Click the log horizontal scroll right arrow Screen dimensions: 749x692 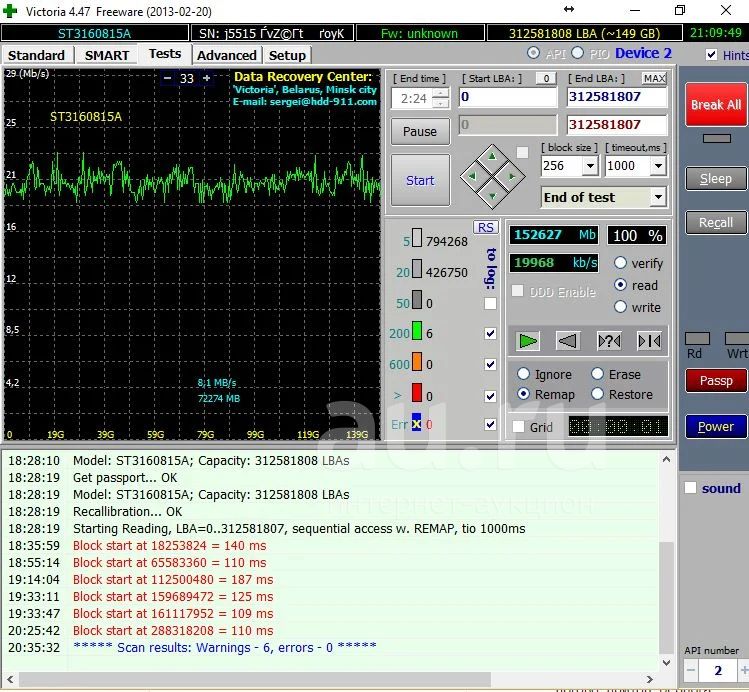[649, 679]
